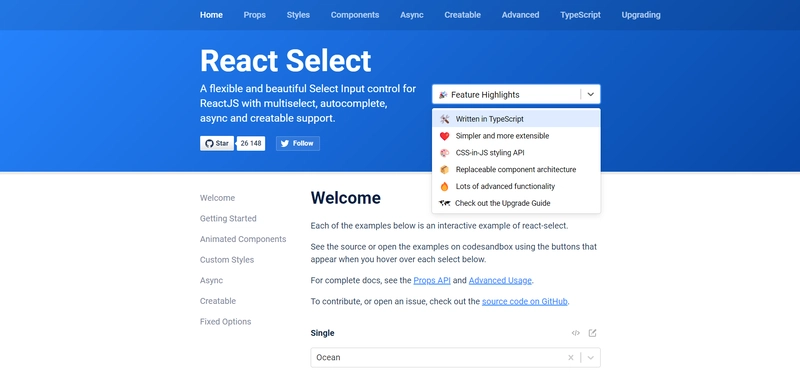Jump to Async in the sidebar
Image resolution: width=800 pixels, height=375 pixels.
(211, 280)
